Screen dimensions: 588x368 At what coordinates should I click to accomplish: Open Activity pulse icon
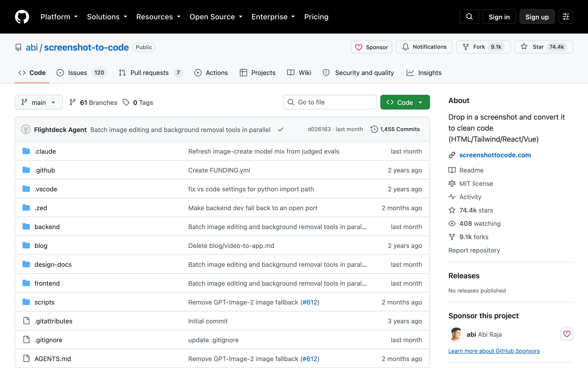click(452, 197)
